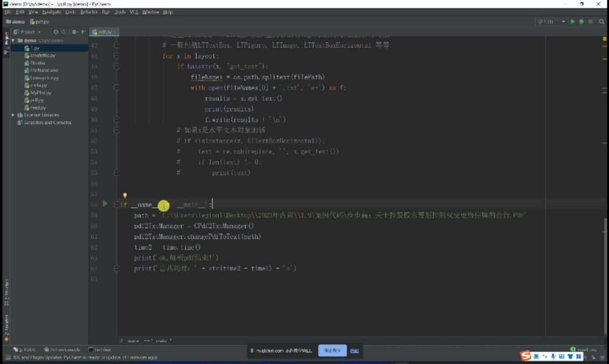
Task: Run the main block using the gutter play arrow
Action: (105, 203)
